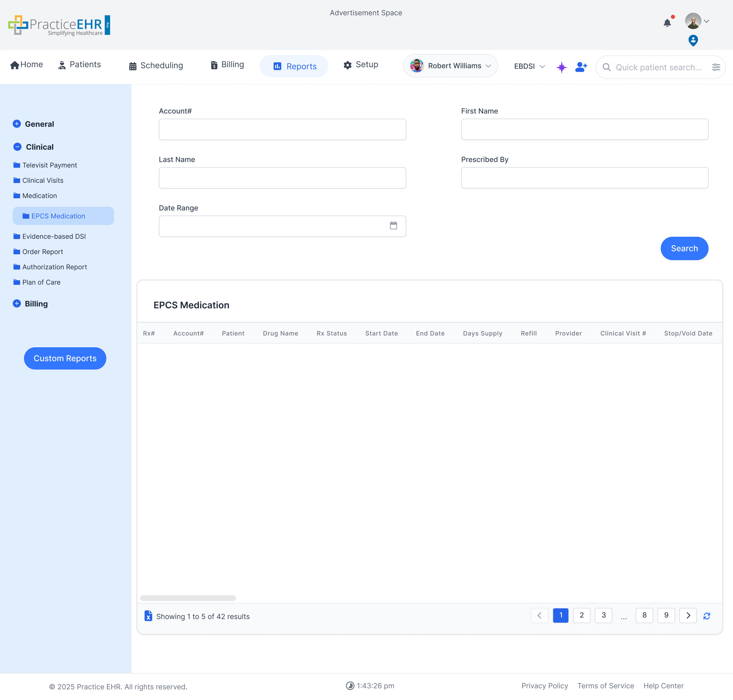Open the search filter settings icon
The width and height of the screenshot is (733, 700).
coord(716,67)
